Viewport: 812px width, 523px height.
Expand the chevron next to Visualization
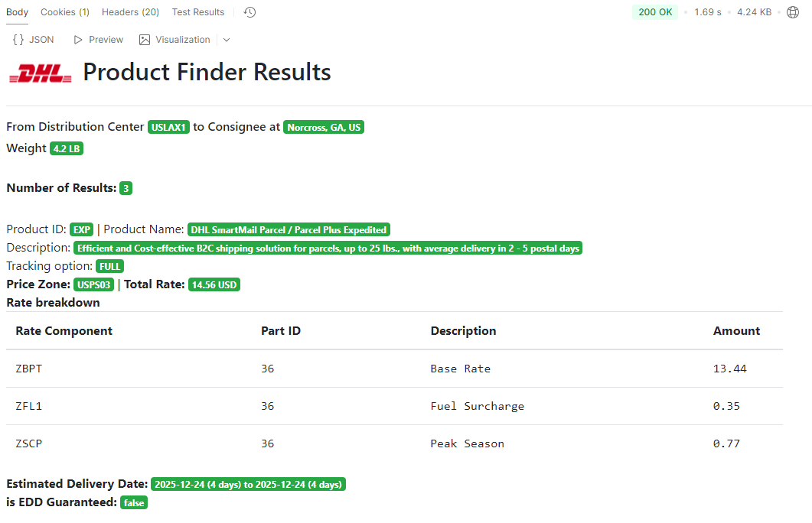226,40
